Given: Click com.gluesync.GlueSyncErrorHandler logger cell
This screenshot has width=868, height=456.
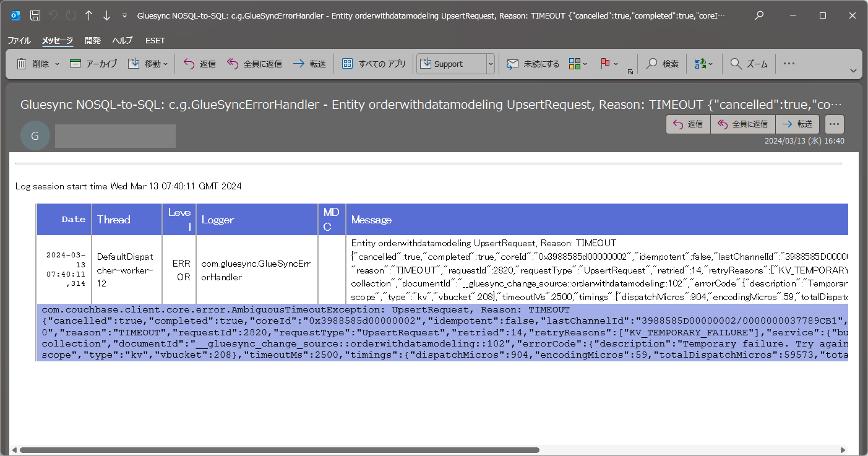Looking at the screenshot, I should 257,270.
